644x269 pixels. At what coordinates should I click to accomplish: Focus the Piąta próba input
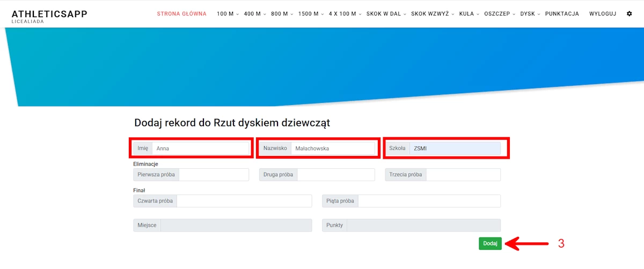click(429, 201)
